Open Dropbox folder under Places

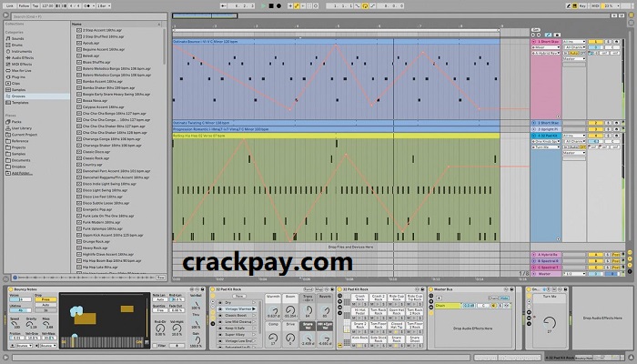coord(19,167)
